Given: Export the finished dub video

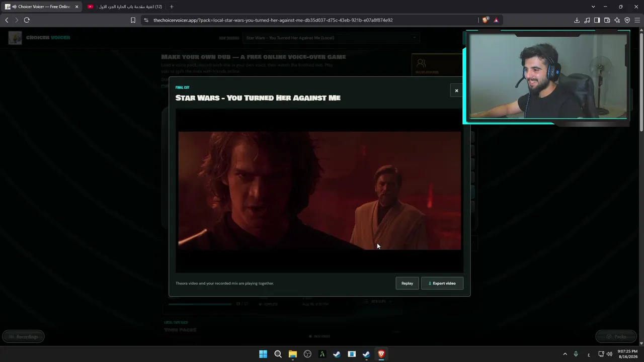Looking at the screenshot, I should pos(442,283).
